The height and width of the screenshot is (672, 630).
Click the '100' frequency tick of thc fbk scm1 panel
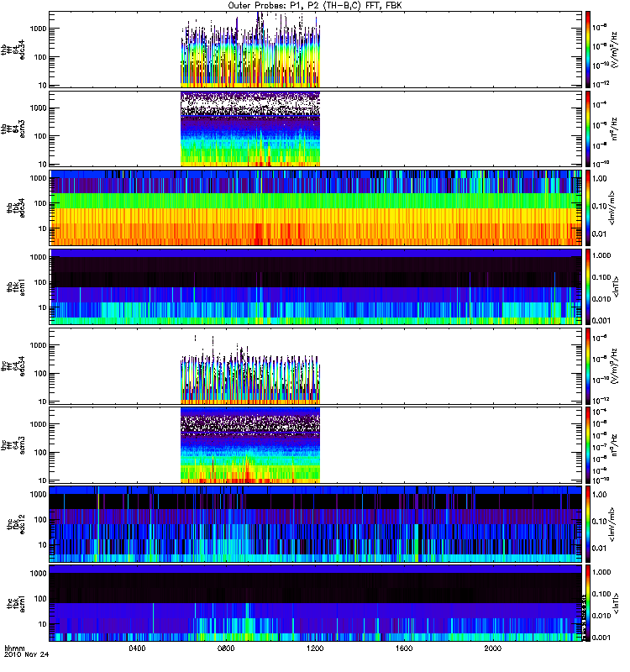(39, 599)
